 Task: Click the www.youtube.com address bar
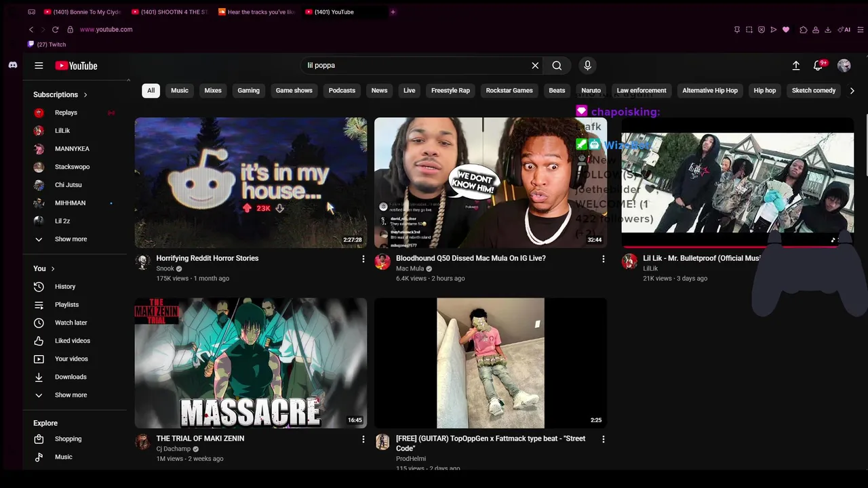point(106,30)
